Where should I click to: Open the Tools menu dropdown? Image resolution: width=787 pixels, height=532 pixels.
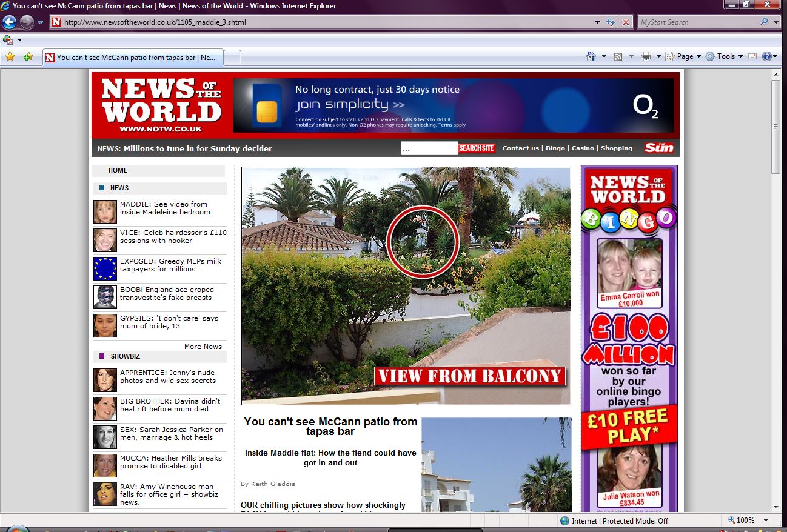(x=725, y=56)
